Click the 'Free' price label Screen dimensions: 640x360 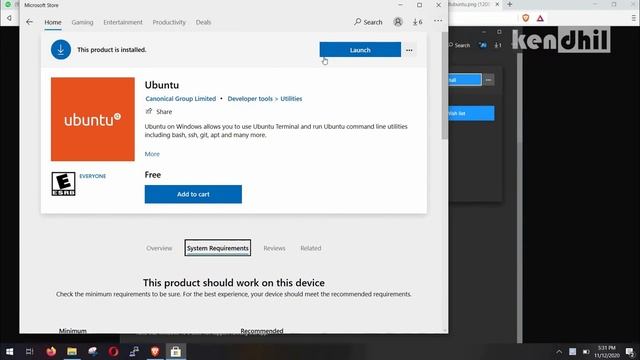coord(153,175)
